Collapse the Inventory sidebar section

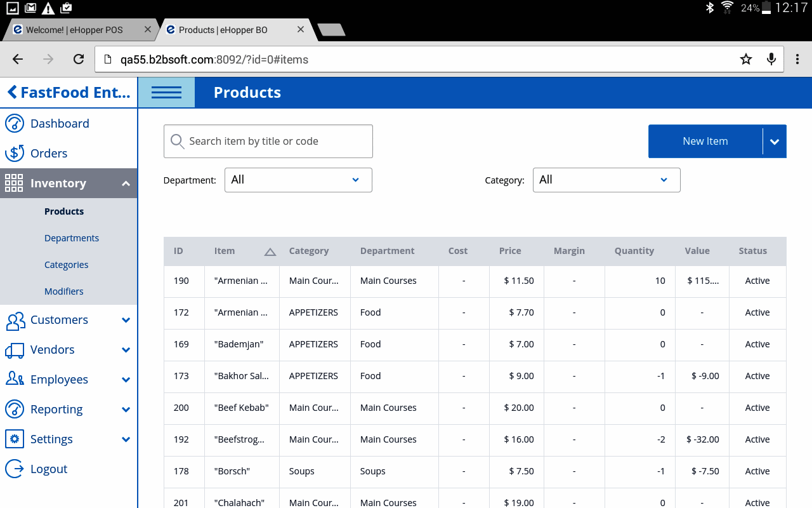pyautogui.click(x=126, y=184)
